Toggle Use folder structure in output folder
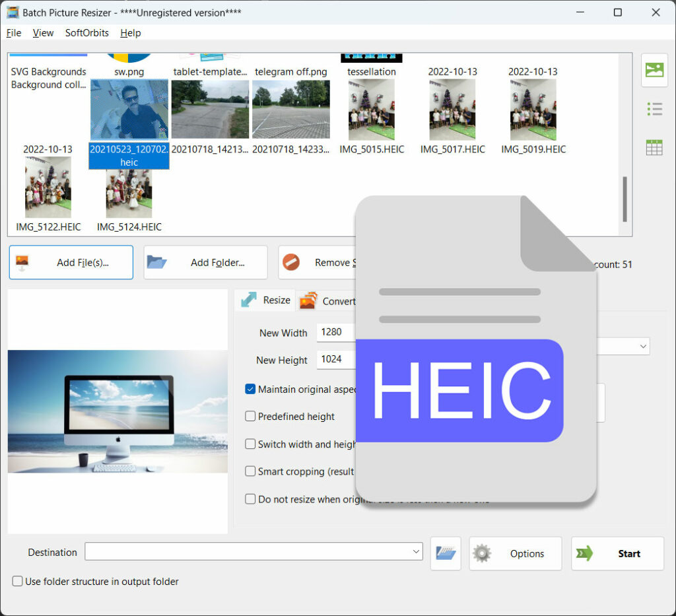 [17, 581]
